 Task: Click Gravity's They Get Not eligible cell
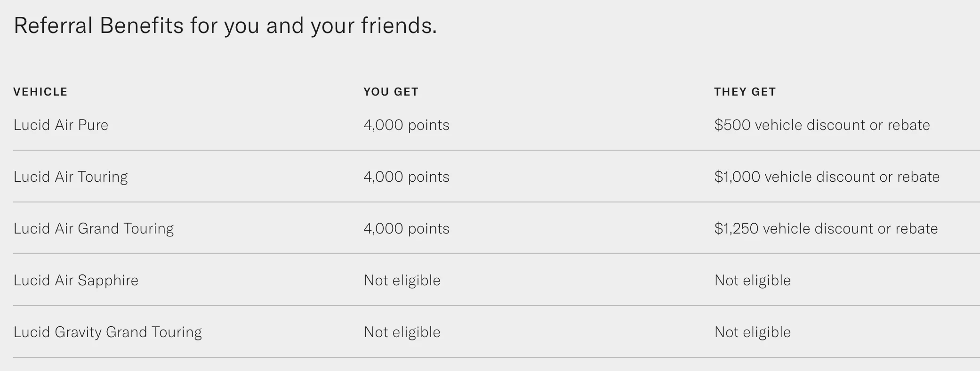pos(753,332)
